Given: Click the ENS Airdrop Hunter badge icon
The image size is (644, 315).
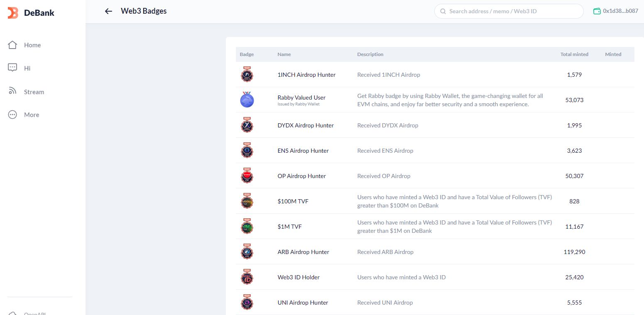Looking at the screenshot, I should pyautogui.click(x=247, y=150).
